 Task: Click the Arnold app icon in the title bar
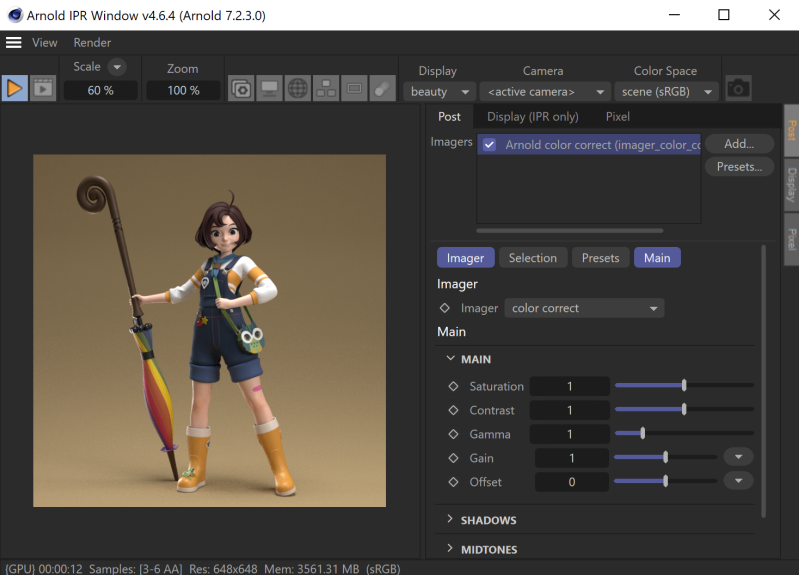pos(15,15)
